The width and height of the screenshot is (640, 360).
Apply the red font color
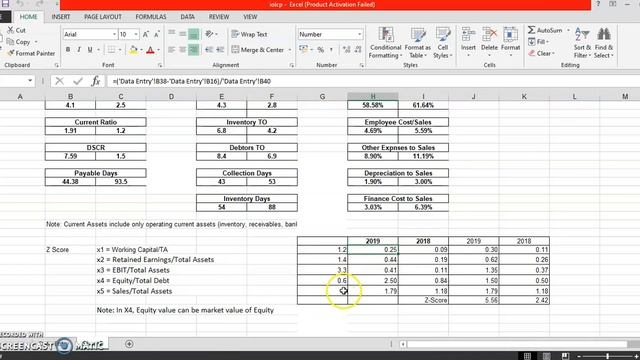(x=150, y=50)
